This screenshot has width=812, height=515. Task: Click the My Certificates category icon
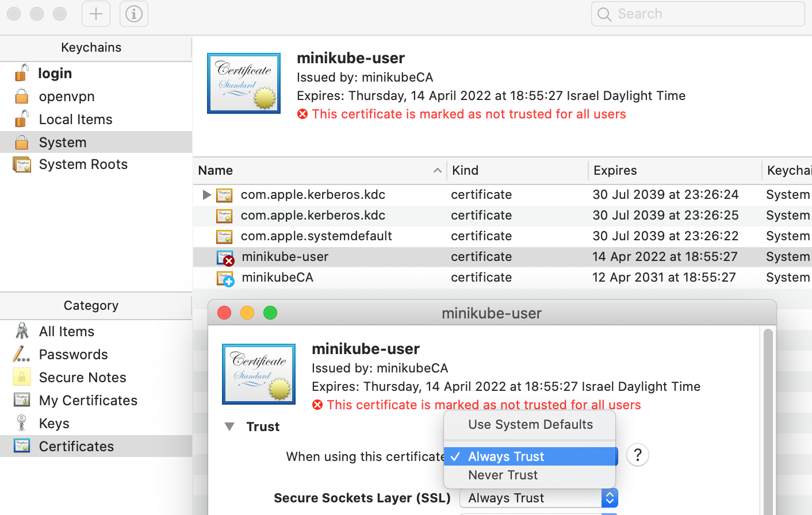point(22,400)
